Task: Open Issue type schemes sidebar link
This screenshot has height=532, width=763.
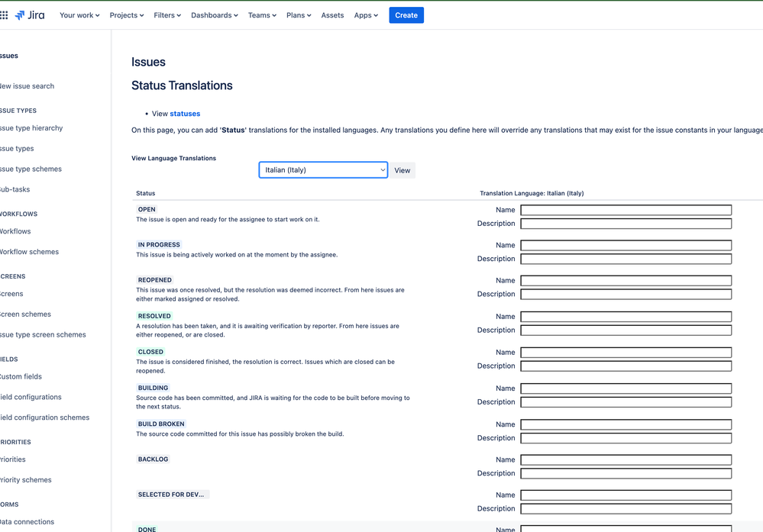Action: tap(31, 169)
